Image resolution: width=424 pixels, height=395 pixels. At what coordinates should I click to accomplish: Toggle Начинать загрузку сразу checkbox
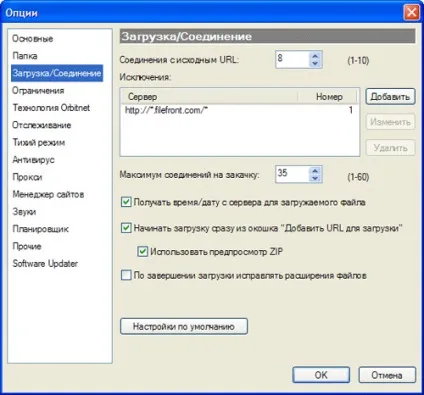pyautogui.click(x=126, y=228)
